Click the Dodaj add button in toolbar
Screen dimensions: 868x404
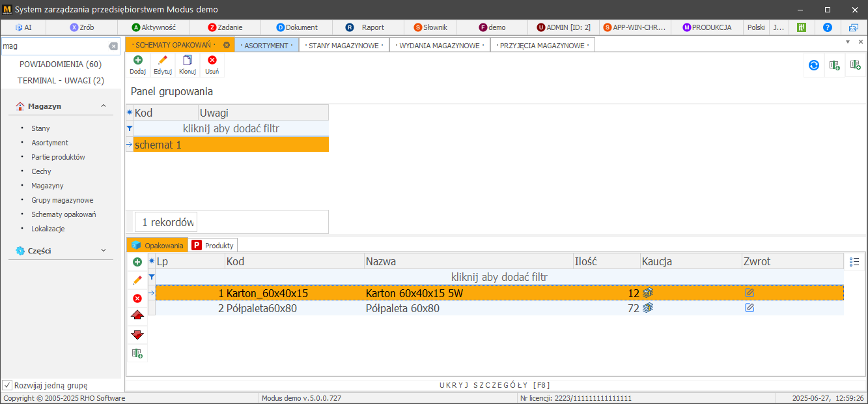[x=137, y=65]
